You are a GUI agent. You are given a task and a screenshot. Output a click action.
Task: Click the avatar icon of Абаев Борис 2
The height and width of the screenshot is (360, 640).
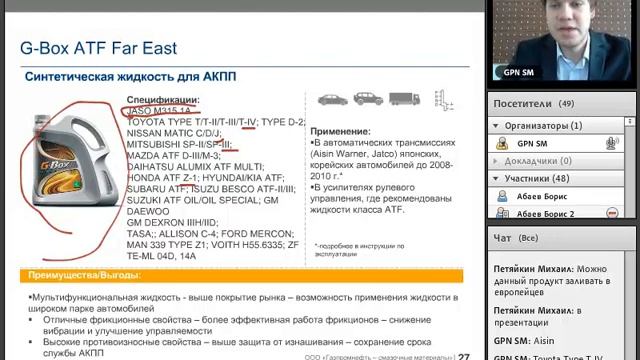click(x=502, y=213)
